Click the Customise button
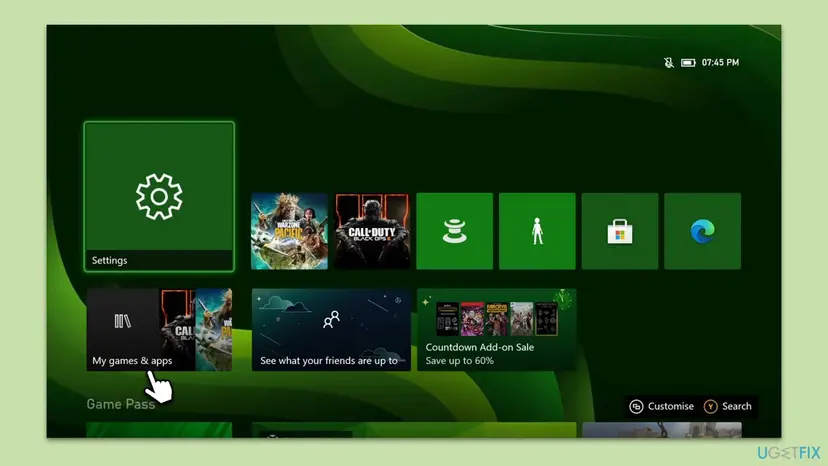 coord(662,406)
